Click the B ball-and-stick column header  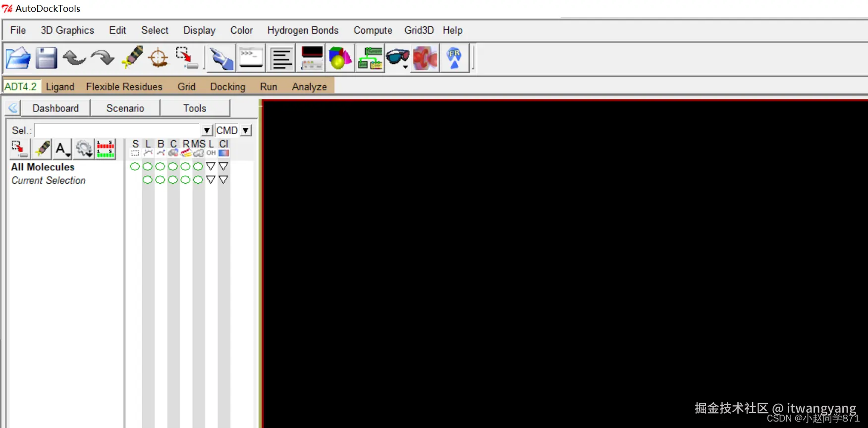coord(161,148)
